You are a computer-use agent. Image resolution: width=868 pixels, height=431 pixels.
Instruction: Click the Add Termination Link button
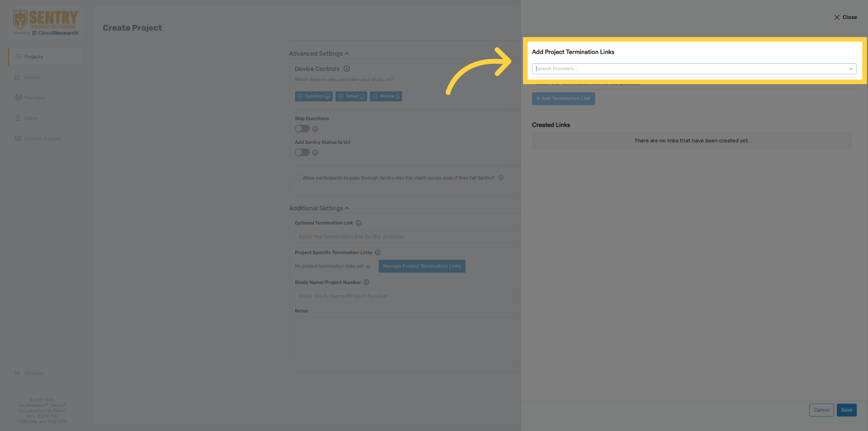click(563, 99)
